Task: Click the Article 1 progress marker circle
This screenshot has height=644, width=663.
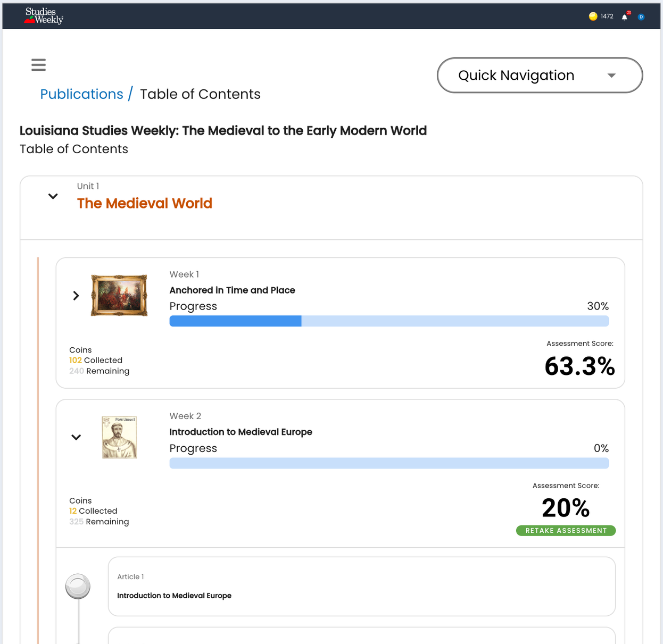Action: pyautogui.click(x=78, y=587)
